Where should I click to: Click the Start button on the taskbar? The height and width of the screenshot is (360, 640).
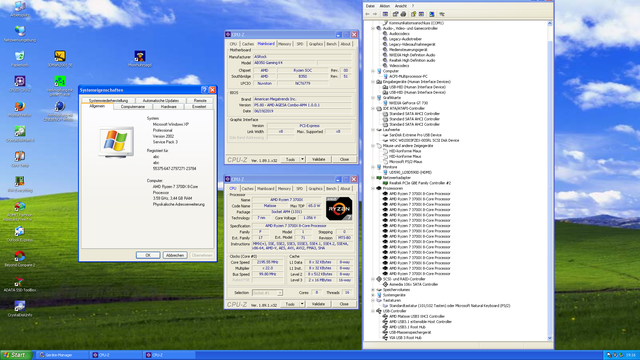point(16,355)
